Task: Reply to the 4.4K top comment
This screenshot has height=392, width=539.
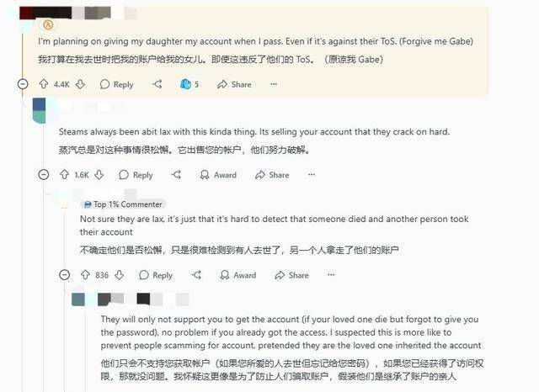Action: point(116,84)
